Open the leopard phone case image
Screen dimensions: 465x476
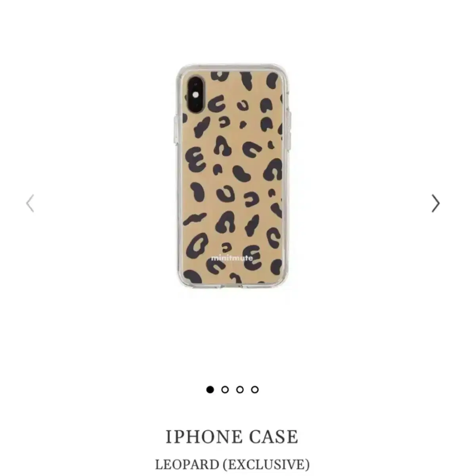233,175
